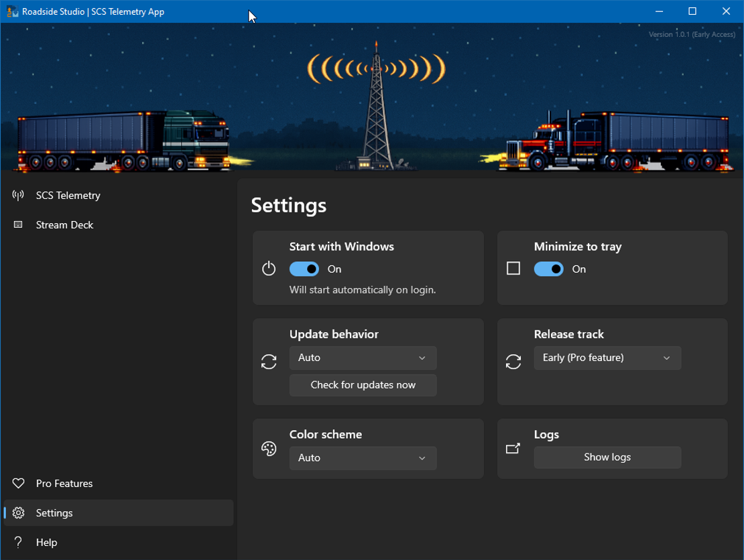Click the Show logs button
The height and width of the screenshot is (560, 744).
(607, 458)
